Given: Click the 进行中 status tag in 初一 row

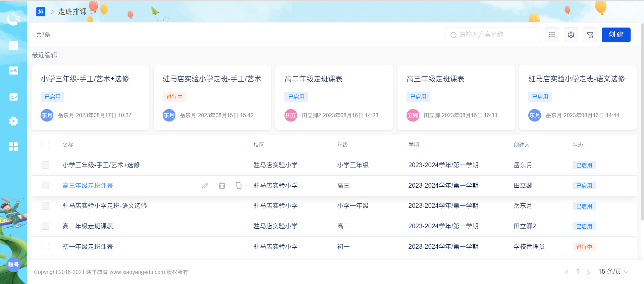Looking at the screenshot, I should (x=584, y=247).
